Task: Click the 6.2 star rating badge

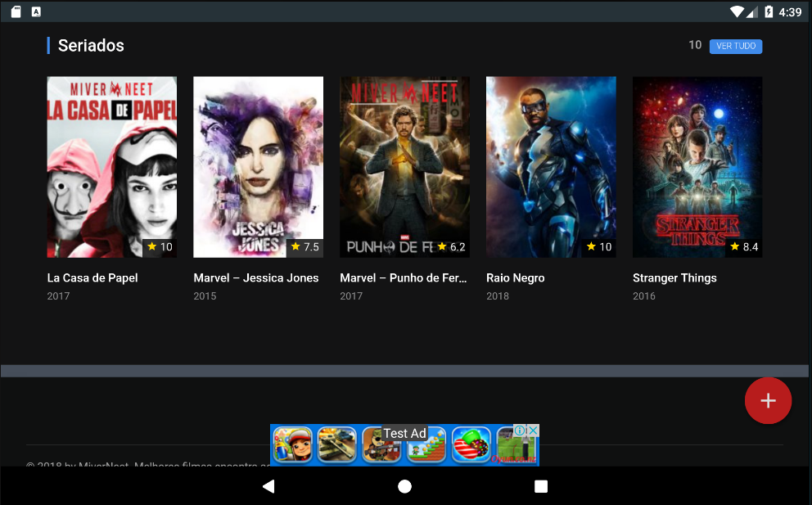Action: coord(451,247)
